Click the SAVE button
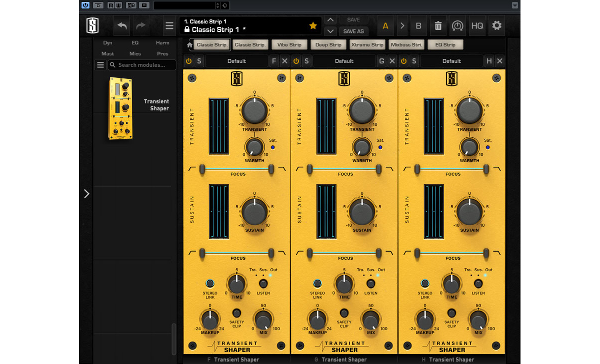This screenshot has height=364, width=600. click(x=353, y=20)
